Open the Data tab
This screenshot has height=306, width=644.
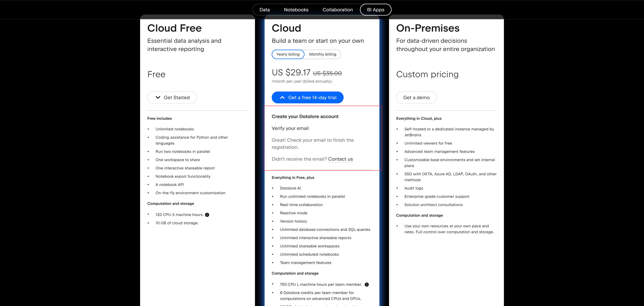(264, 10)
